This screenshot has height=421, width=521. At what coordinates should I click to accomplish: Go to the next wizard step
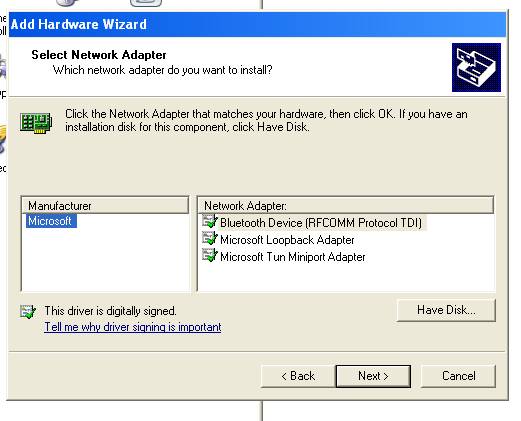(373, 376)
